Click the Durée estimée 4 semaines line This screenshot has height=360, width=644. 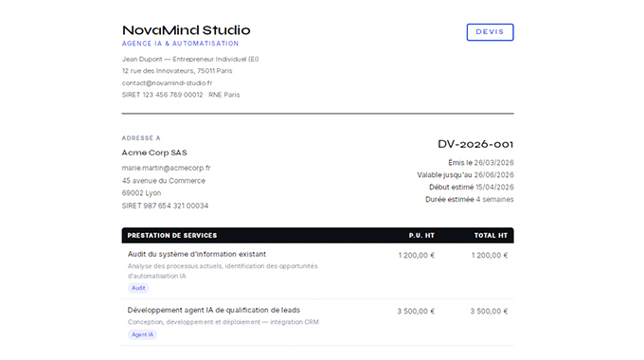tap(470, 199)
